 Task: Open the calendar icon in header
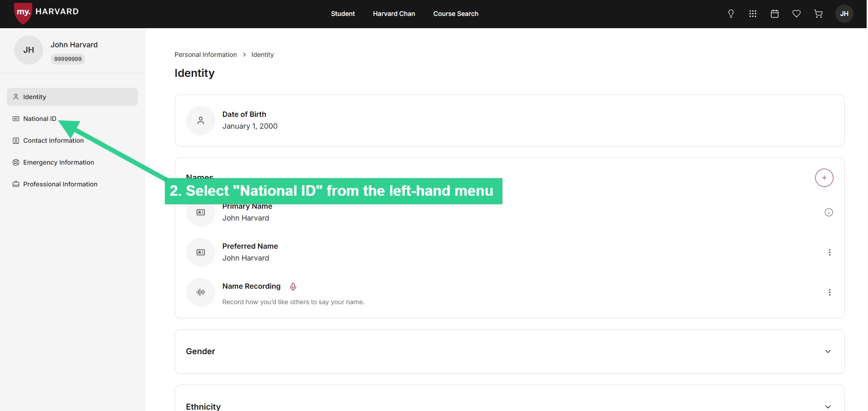pyautogui.click(x=775, y=14)
